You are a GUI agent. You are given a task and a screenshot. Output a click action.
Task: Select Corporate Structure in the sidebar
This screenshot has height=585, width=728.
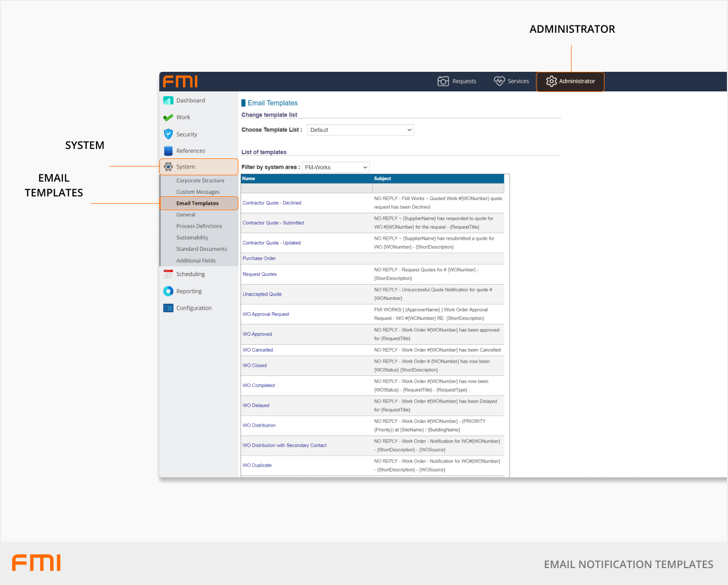pyautogui.click(x=200, y=181)
